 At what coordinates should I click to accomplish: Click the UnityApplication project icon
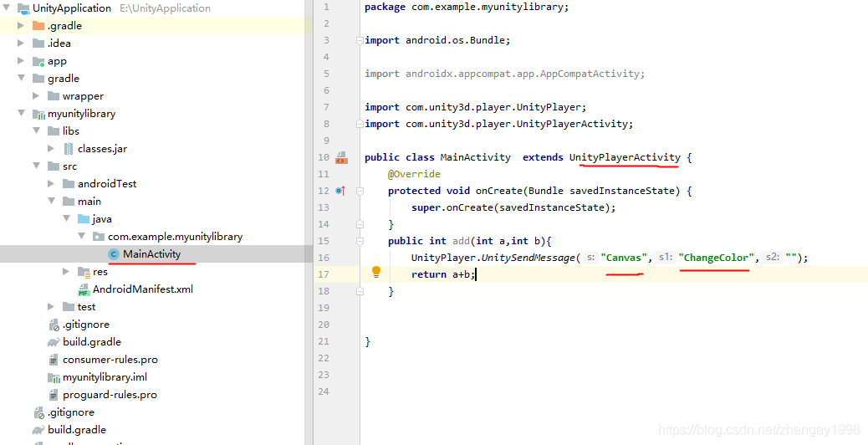coord(23,8)
